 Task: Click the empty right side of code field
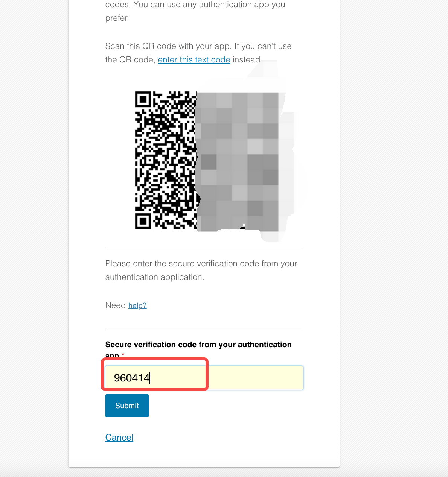point(256,378)
